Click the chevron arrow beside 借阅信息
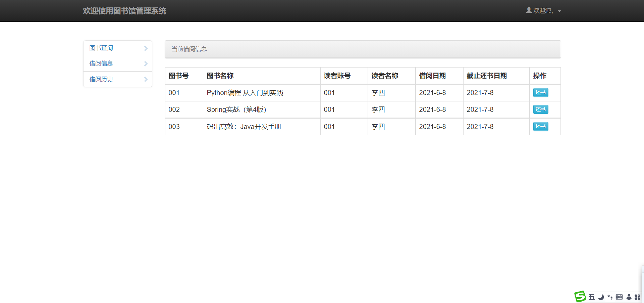The height and width of the screenshot is (303, 644). [x=146, y=64]
